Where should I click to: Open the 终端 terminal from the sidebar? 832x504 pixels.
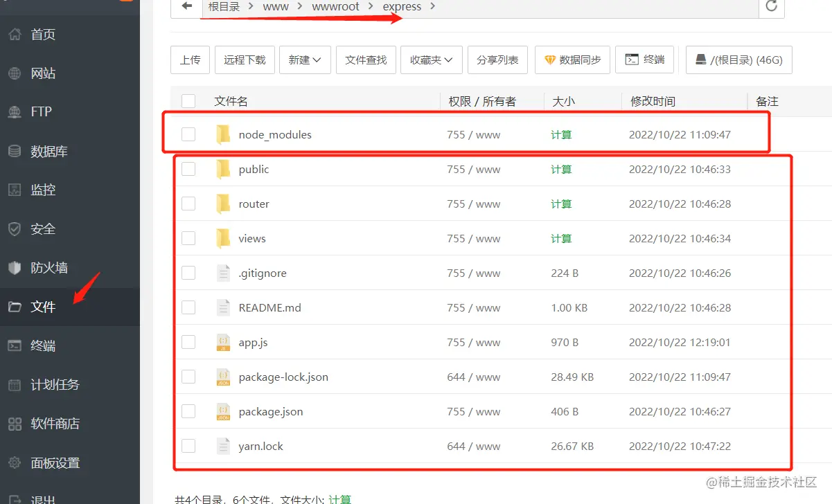pyautogui.click(x=42, y=345)
